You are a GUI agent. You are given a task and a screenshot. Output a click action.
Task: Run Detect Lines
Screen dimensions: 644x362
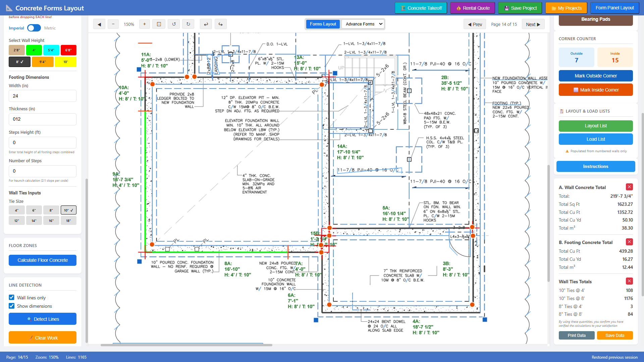pyautogui.click(x=43, y=319)
